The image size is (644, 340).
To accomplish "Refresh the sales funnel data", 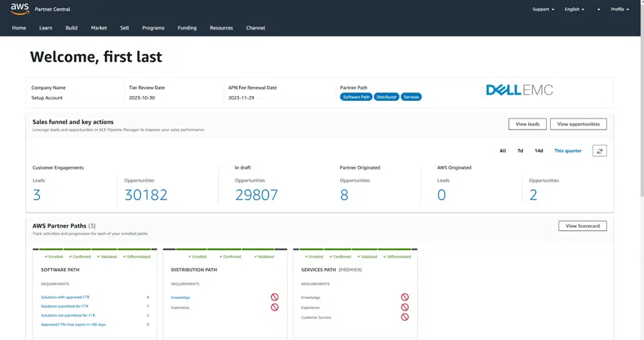I will (599, 151).
